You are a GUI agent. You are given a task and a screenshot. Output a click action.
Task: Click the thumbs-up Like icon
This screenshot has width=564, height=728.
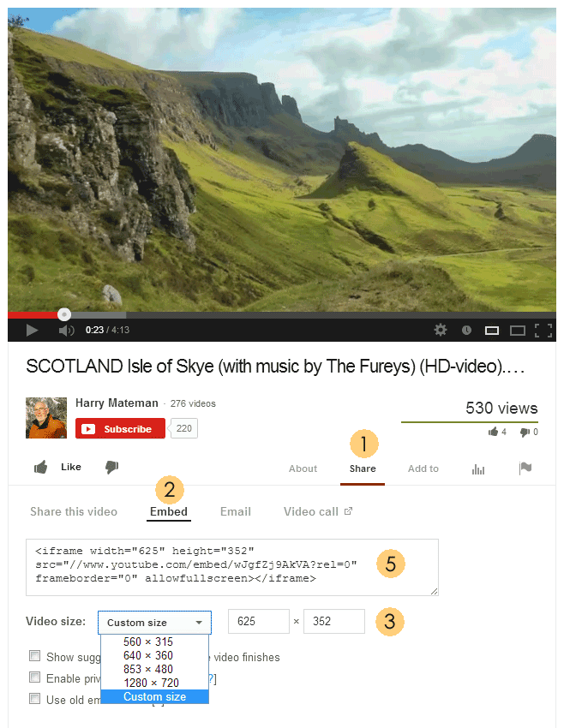point(41,467)
